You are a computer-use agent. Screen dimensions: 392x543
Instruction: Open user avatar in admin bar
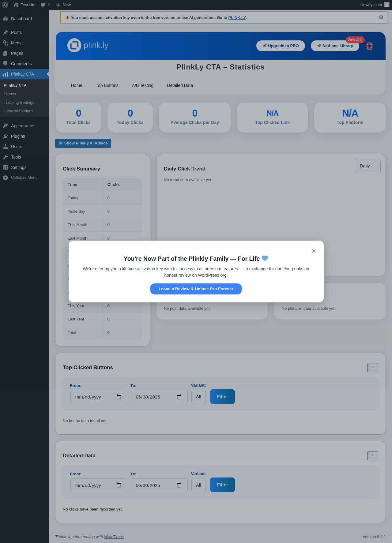(387, 5)
